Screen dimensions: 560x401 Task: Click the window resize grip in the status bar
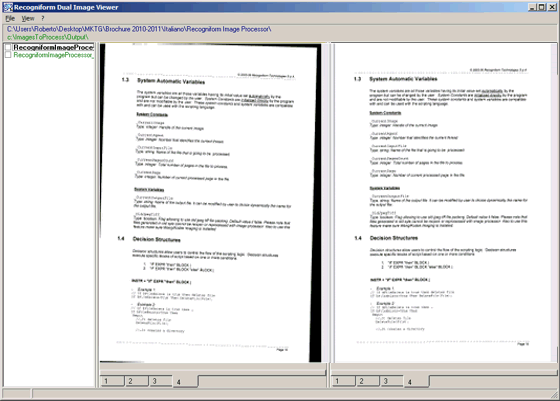tap(555, 394)
